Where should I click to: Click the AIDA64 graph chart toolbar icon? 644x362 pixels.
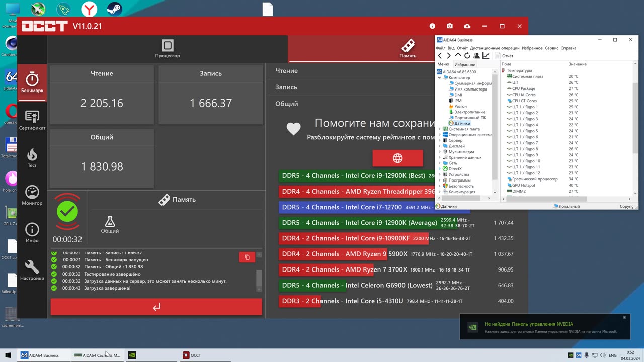click(486, 56)
